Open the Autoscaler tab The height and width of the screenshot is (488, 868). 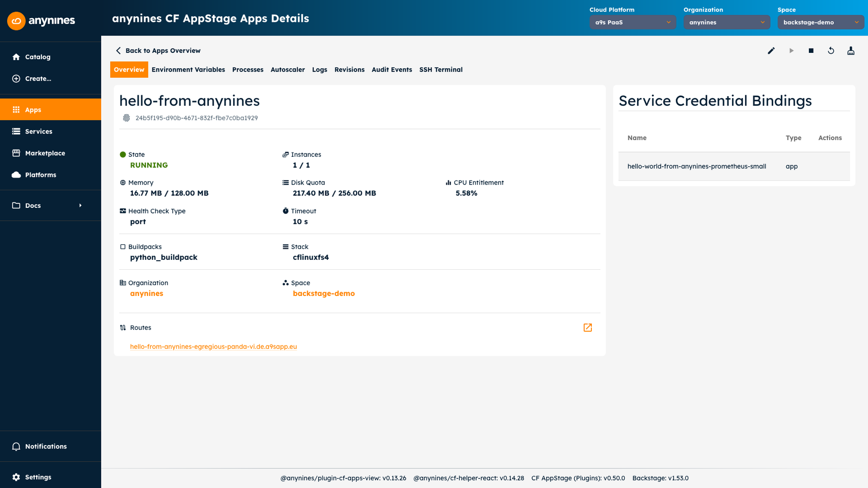(x=288, y=70)
